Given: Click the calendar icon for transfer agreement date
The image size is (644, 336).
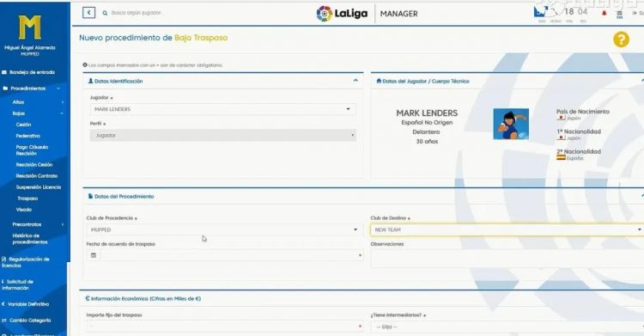Looking at the screenshot, I should pos(94,255).
